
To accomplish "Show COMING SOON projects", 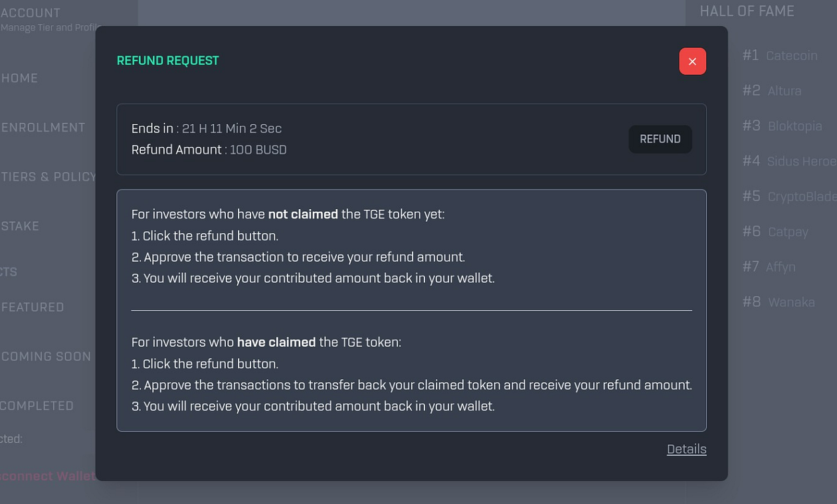I will 46,357.
